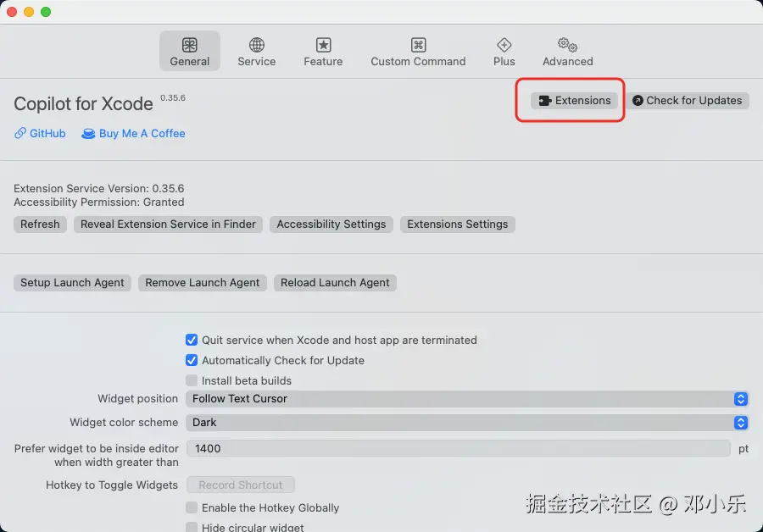Screen dimensions: 763x532
Task: Open Buy Me A Coffee link
Action: (x=133, y=133)
